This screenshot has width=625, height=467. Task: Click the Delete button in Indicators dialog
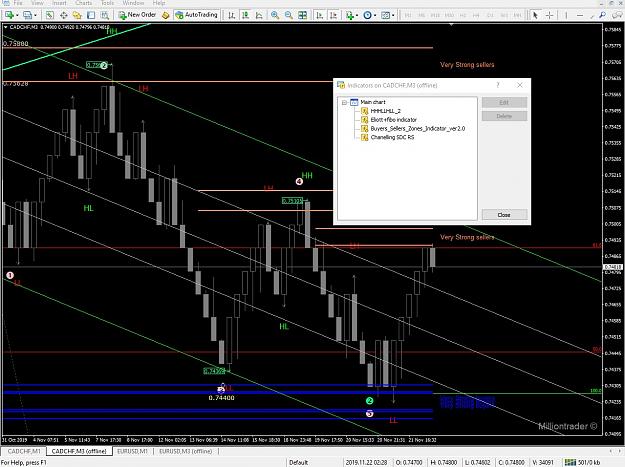(504, 116)
